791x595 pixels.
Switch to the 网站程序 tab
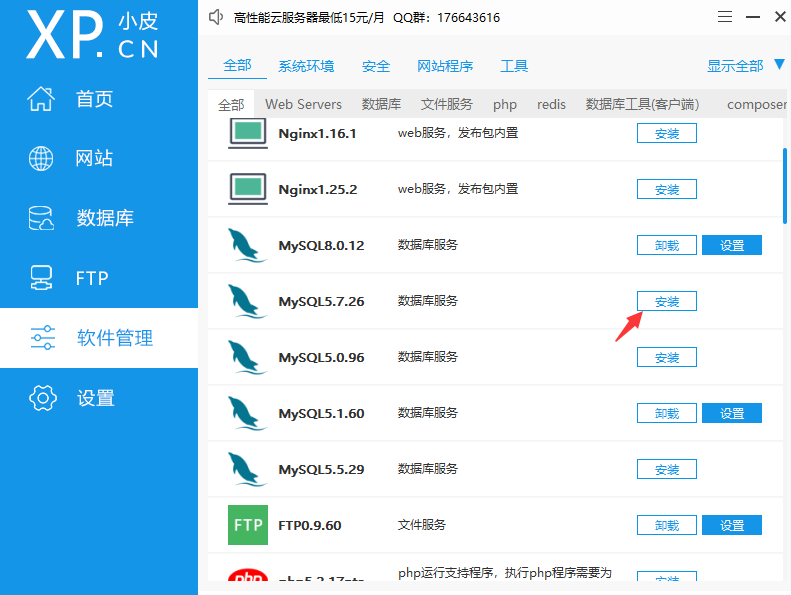(x=445, y=66)
